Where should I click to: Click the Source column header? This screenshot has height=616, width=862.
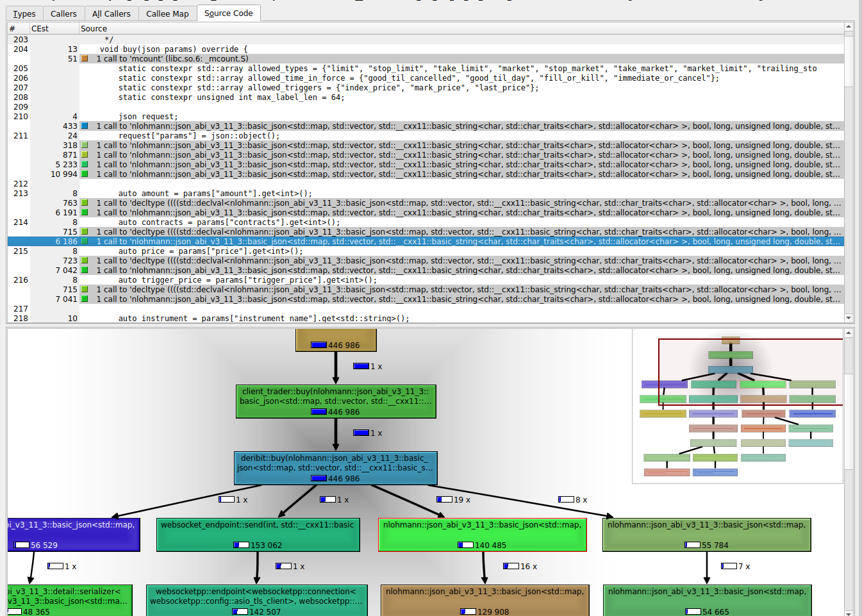tap(94, 29)
